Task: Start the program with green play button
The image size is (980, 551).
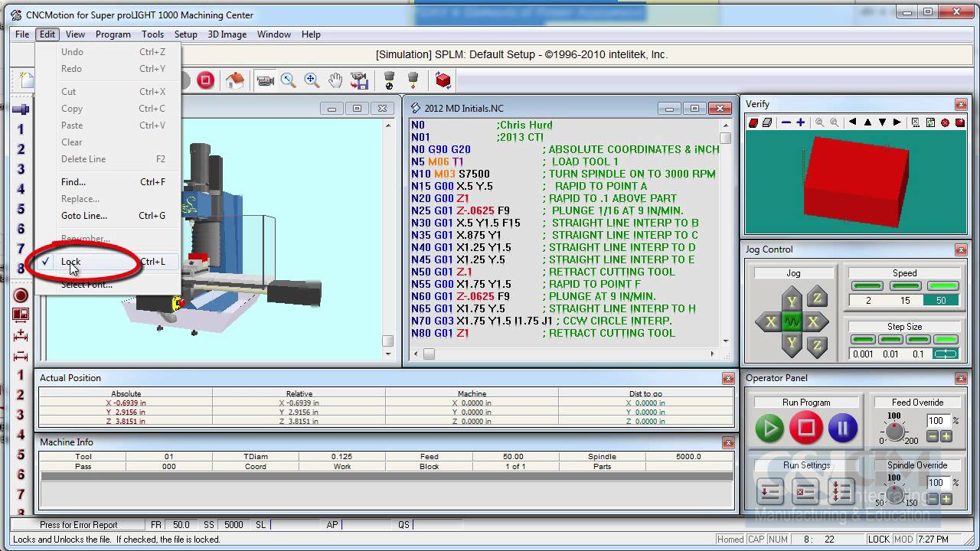Action: click(x=769, y=429)
